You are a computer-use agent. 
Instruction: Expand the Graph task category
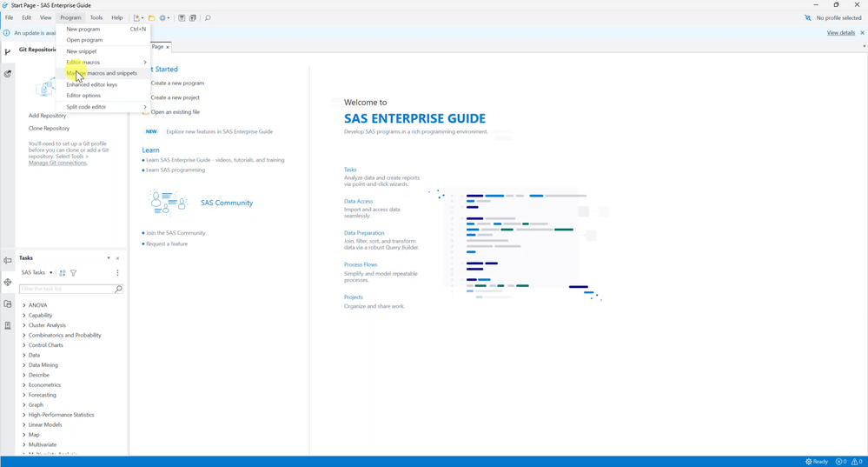[23, 405]
